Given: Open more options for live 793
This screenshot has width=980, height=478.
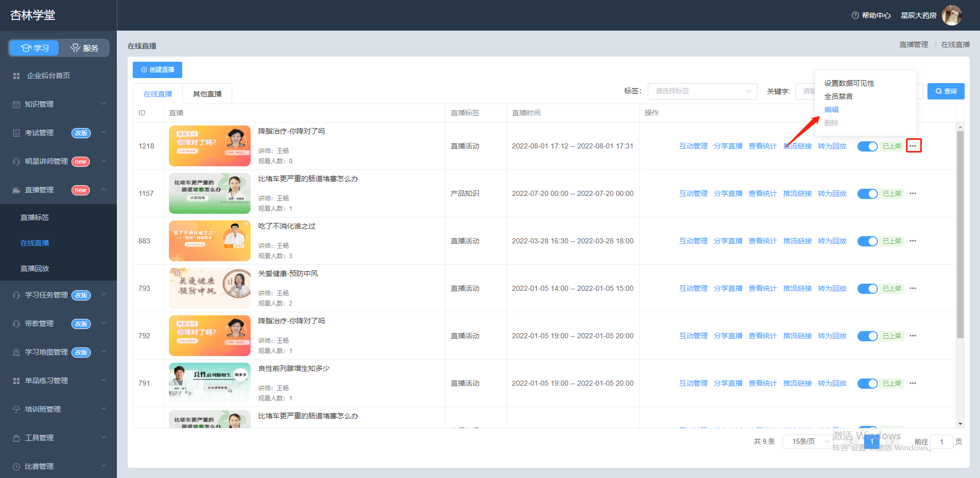Looking at the screenshot, I should pyautogui.click(x=913, y=288).
